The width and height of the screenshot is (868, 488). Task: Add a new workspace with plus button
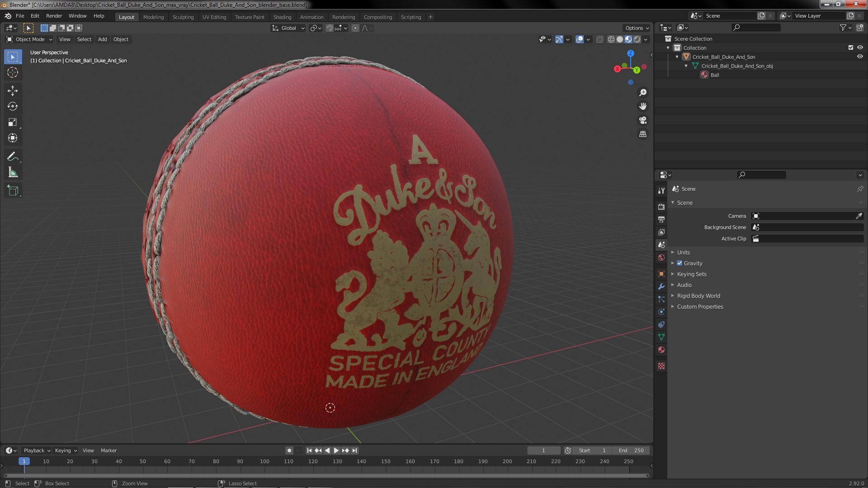(430, 17)
